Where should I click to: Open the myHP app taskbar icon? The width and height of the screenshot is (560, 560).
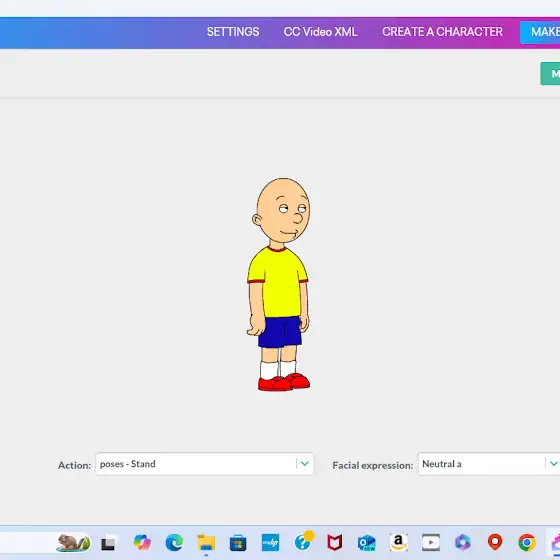coord(270,542)
